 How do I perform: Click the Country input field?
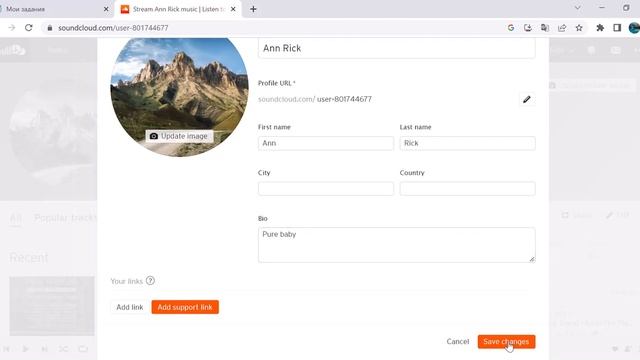467,189
